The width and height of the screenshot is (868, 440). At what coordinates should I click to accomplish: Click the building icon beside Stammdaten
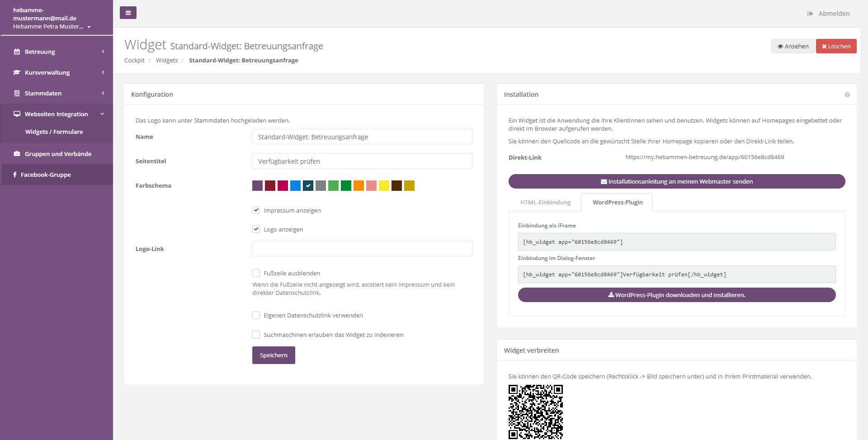click(17, 93)
